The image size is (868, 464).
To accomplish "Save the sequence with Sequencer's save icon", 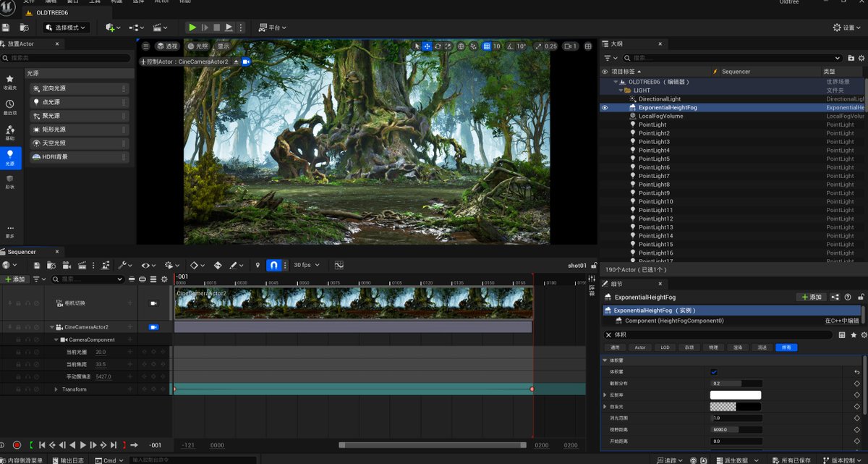I will point(36,266).
